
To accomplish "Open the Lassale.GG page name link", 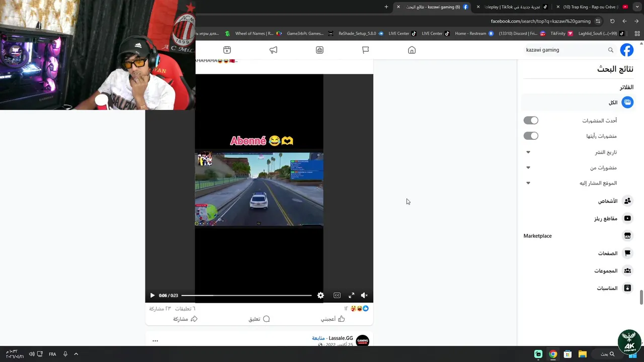I will pyautogui.click(x=341, y=338).
